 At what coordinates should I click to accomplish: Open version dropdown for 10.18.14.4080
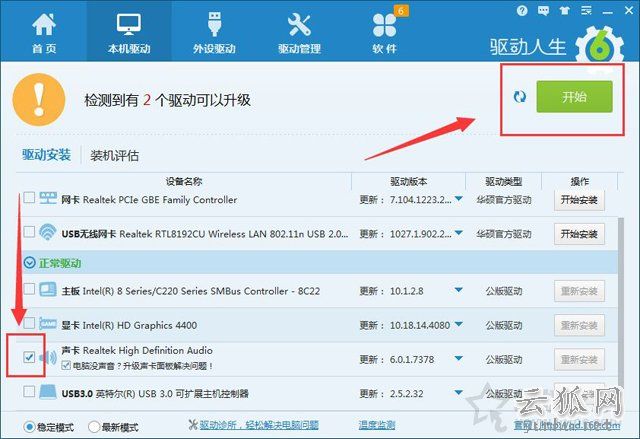(459, 324)
